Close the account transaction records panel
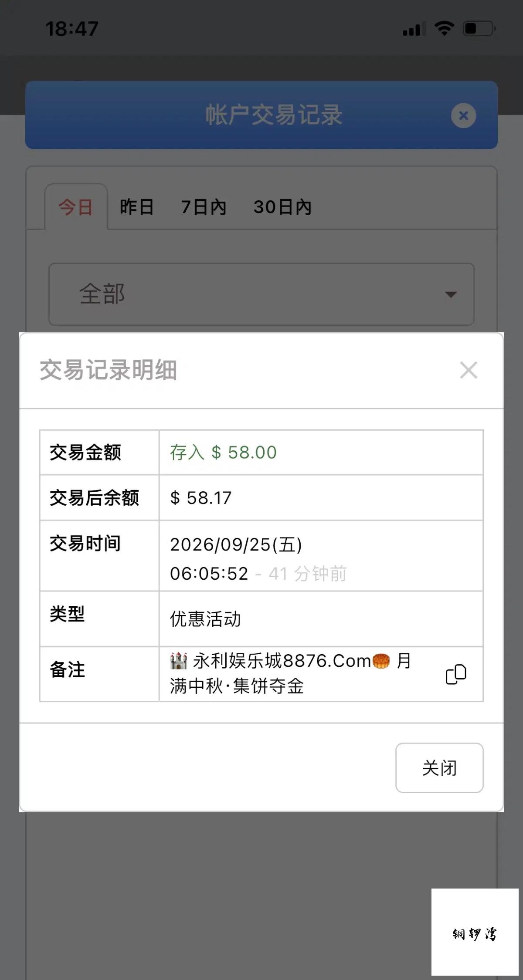This screenshot has width=523, height=980. click(x=463, y=115)
